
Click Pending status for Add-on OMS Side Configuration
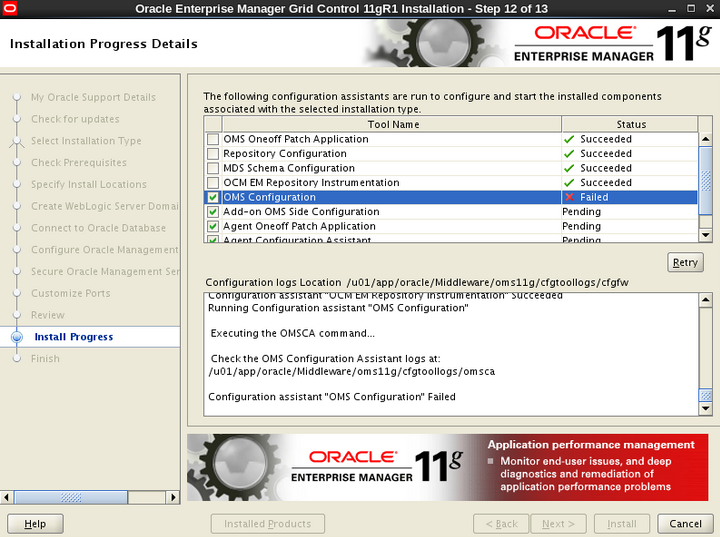(581, 212)
